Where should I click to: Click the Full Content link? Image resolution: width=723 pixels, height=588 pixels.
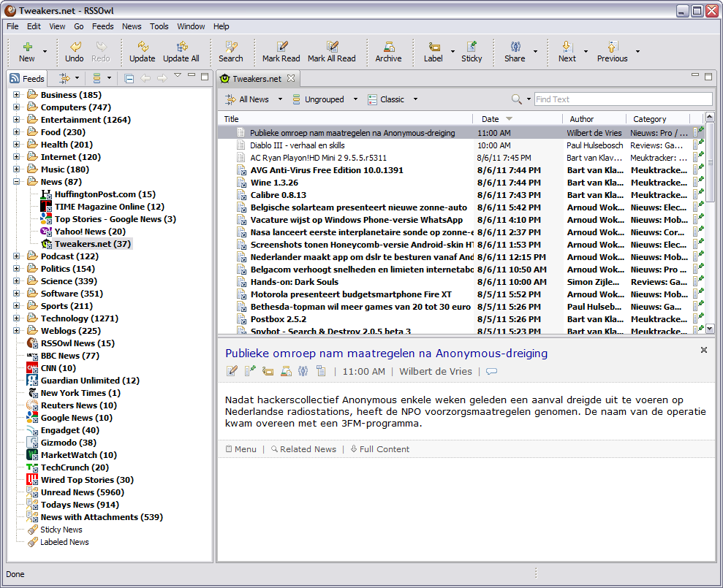380,448
